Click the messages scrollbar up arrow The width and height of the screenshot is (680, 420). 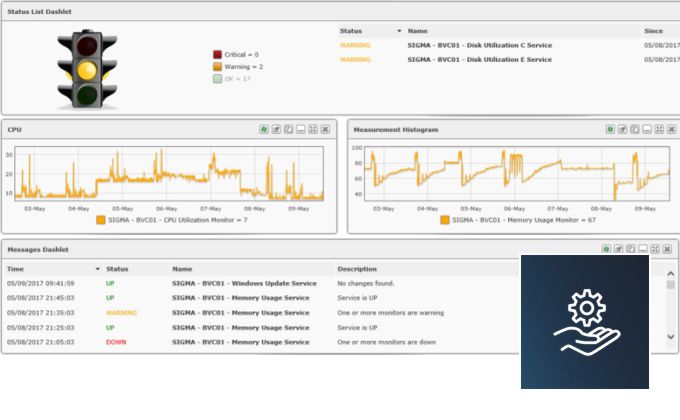pyautogui.click(x=670, y=274)
